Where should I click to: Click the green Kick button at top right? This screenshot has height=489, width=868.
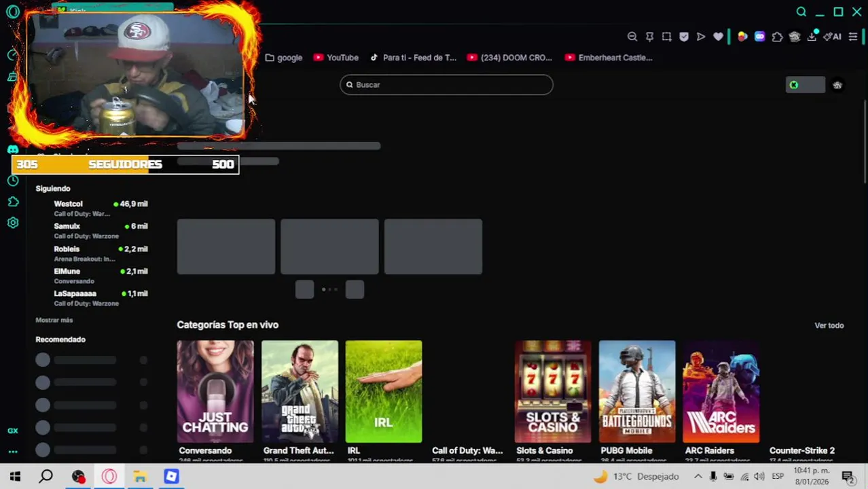[805, 85]
